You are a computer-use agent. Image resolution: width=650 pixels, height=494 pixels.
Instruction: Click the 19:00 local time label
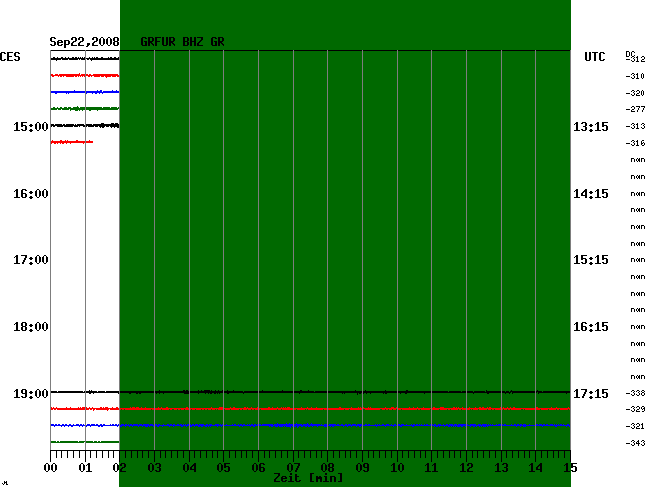[x=31, y=393]
